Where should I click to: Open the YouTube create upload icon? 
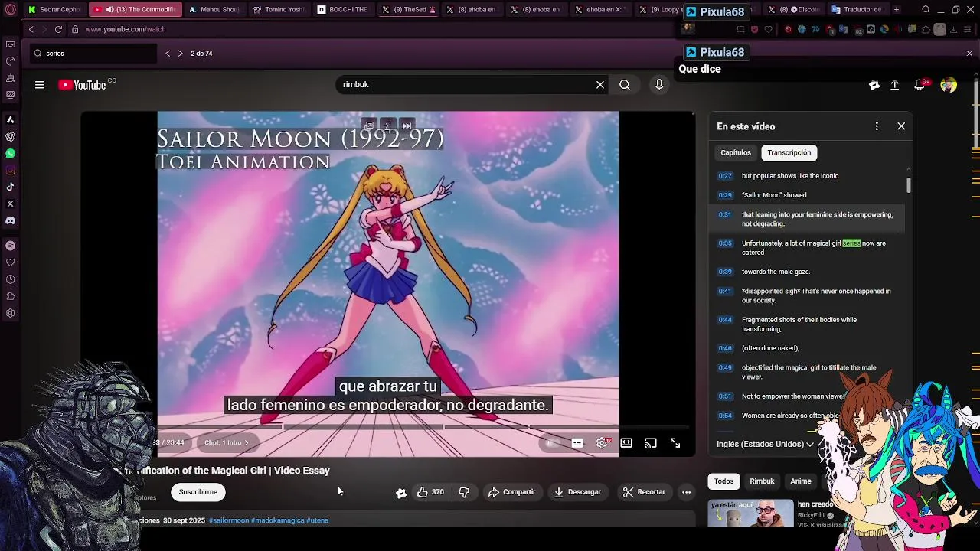[894, 85]
